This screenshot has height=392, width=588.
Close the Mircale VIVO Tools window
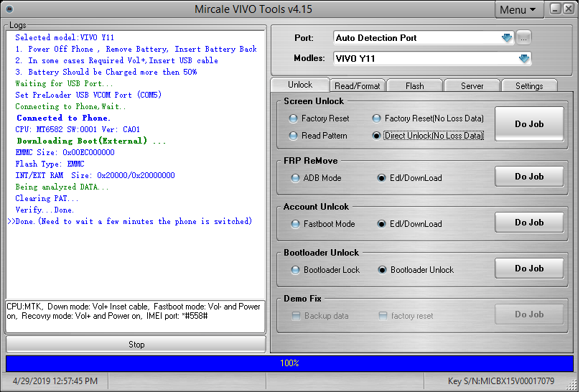(569, 9)
